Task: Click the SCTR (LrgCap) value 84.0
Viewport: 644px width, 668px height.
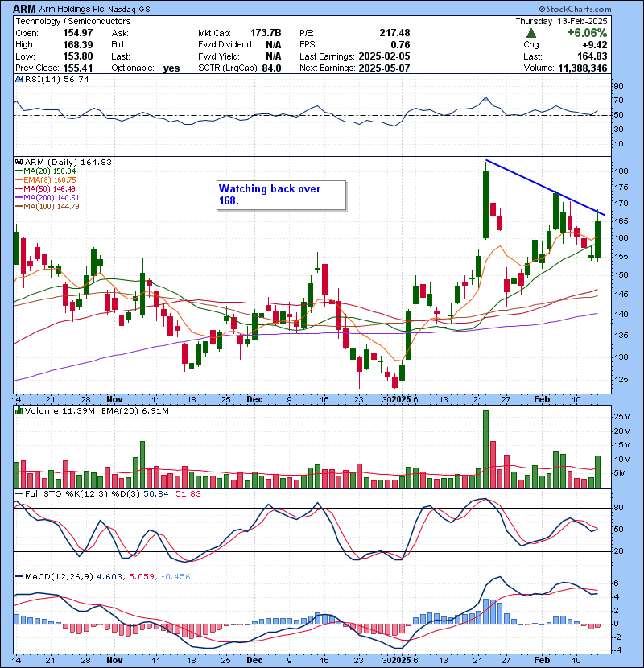Action: click(x=271, y=68)
